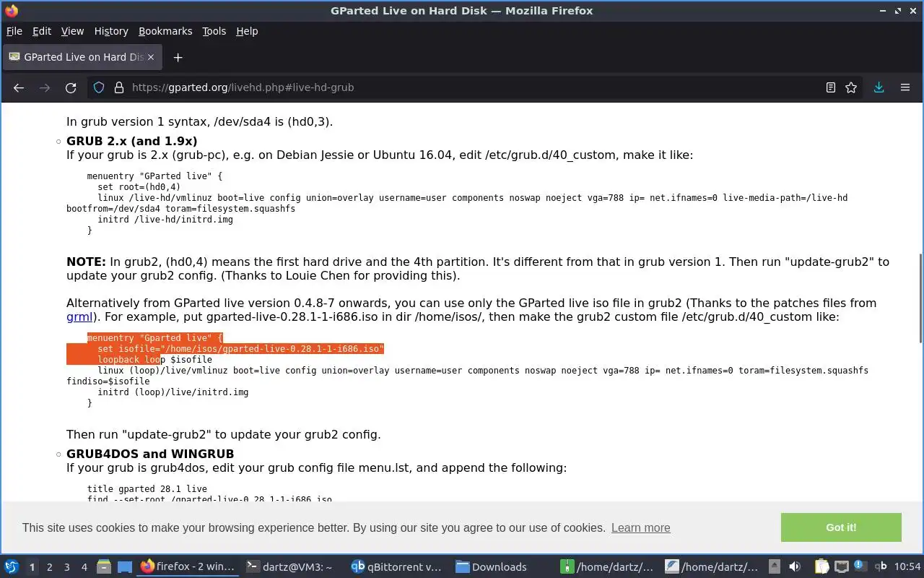Click the GRUB 2.x (and 1.9x) heading
This screenshot has height=578, width=924.
click(x=131, y=141)
